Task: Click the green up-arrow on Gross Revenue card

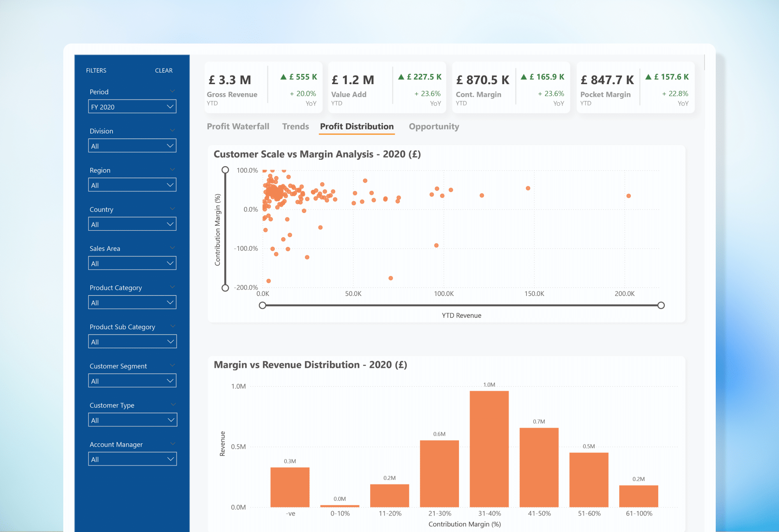Action: [283, 77]
